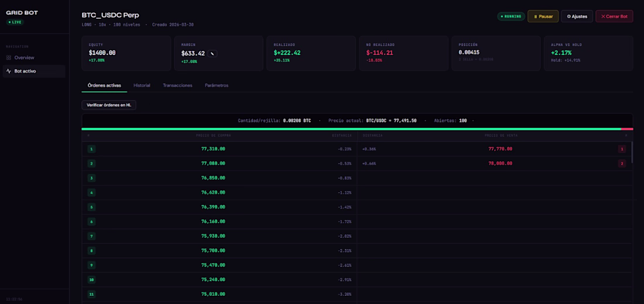Click the Realizado $+222.42 value
The height and width of the screenshot is (304, 644).
(286, 53)
